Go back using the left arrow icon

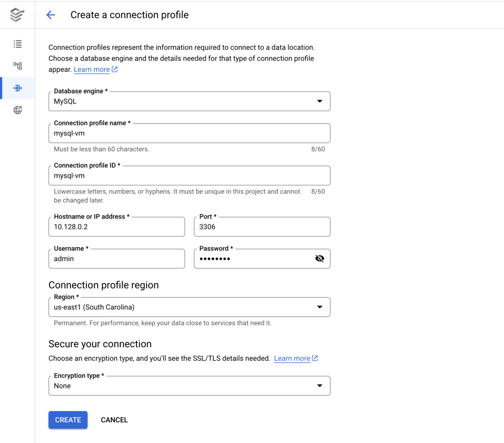coord(51,15)
